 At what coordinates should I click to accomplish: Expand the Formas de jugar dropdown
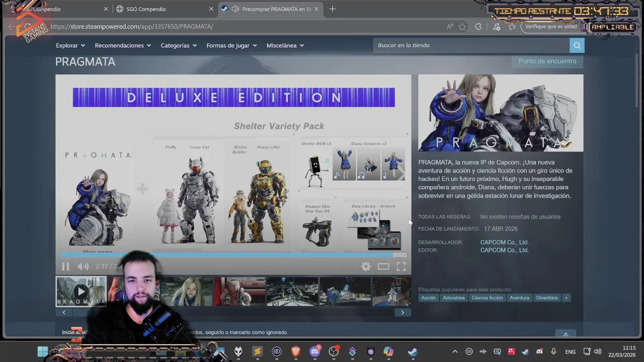[x=231, y=45]
